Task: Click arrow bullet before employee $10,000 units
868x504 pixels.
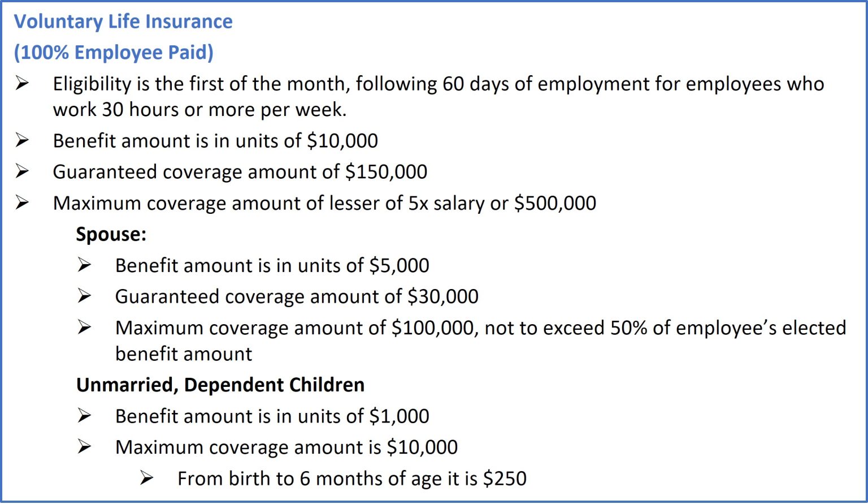Action: pos(22,140)
